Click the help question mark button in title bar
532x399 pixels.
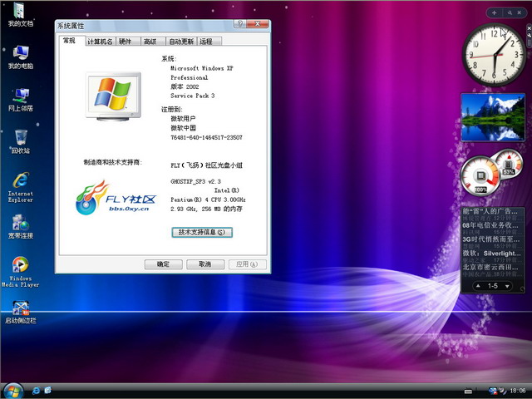pyautogui.click(x=239, y=24)
